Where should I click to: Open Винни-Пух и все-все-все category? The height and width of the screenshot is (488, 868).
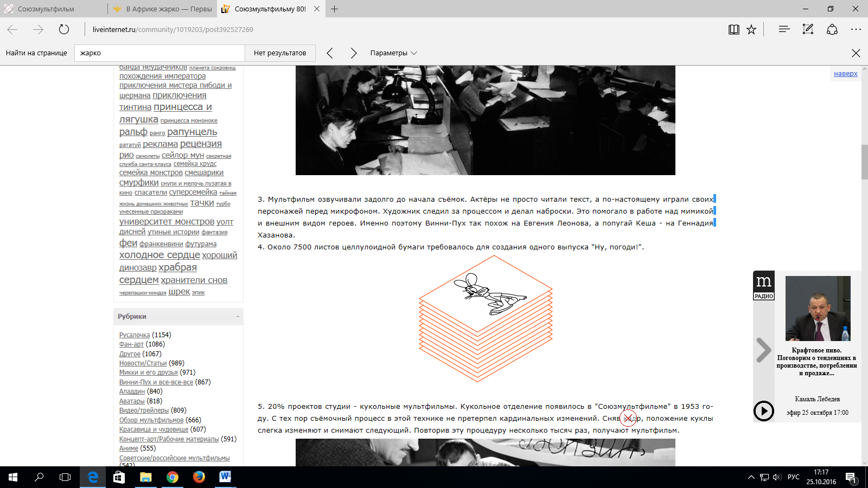[156, 382]
